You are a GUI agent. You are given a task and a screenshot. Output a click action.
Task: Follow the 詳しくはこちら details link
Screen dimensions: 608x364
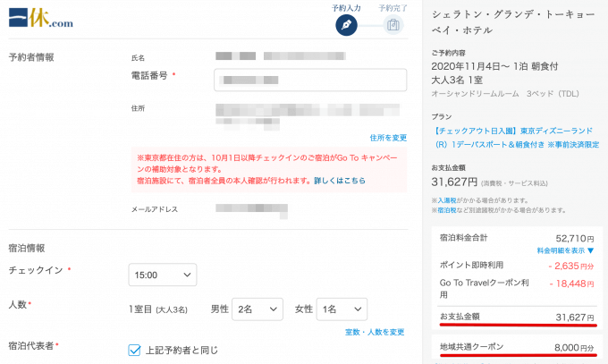pyautogui.click(x=339, y=181)
